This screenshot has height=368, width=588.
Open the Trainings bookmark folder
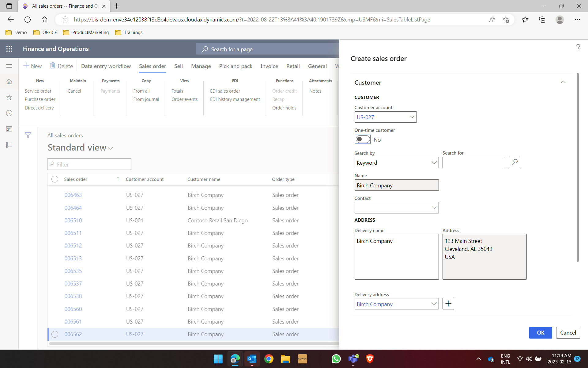pos(129,33)
